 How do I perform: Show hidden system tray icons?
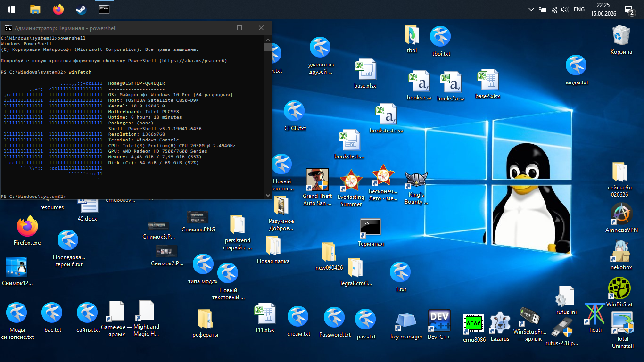click(x=531, y=9)
